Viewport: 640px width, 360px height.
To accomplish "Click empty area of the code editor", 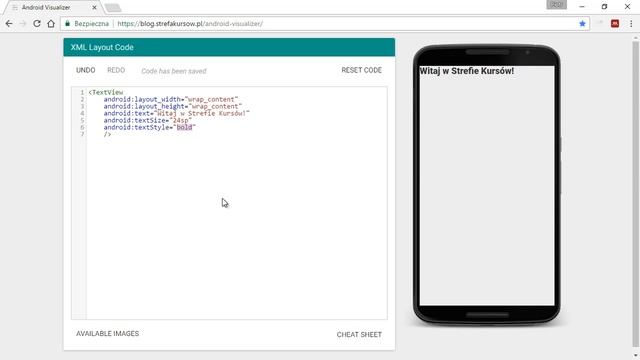I will [237, 229].
